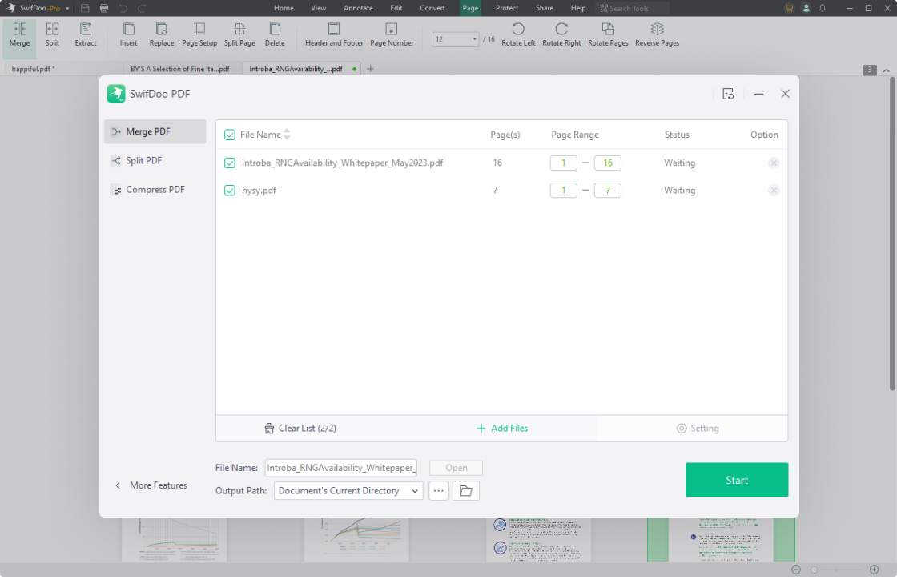Viewport: 897px width, 588px height.
Task: Open the SwifDoo Pro application menu arrow
Action: pos(67,9)
